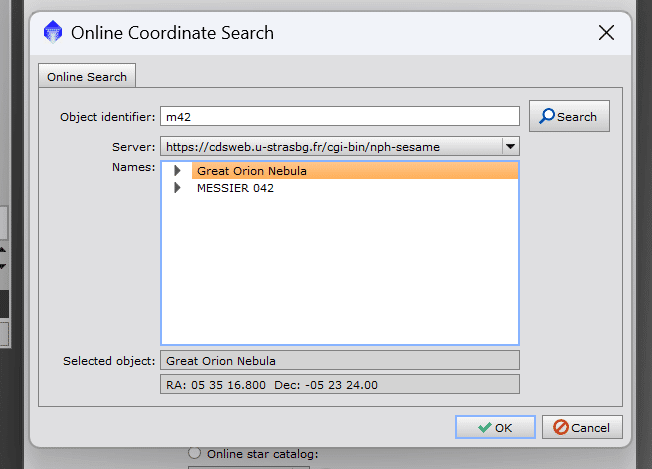Click the Search button
Screen dimensions: 652x469
click(x=569, y=116)
